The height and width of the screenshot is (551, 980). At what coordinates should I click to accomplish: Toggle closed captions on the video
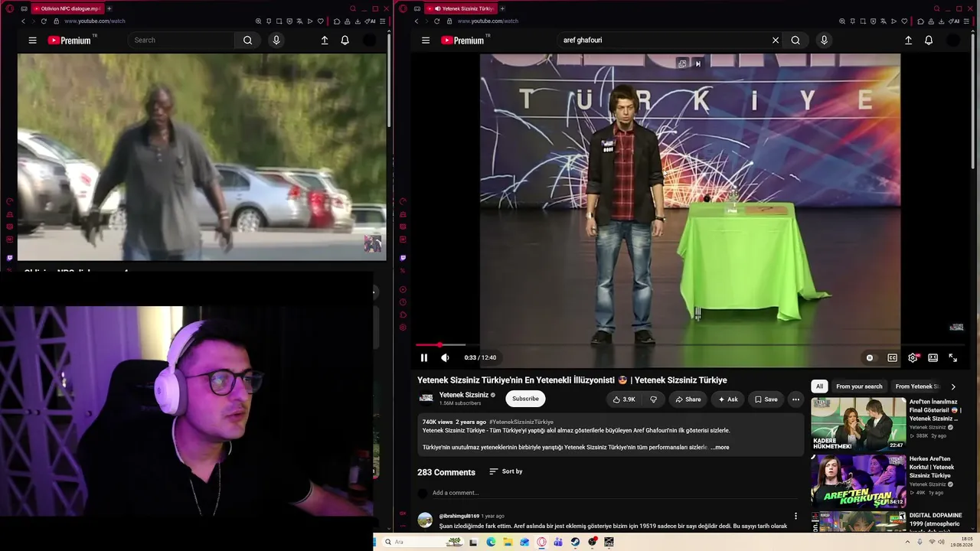tap(892, 357)
